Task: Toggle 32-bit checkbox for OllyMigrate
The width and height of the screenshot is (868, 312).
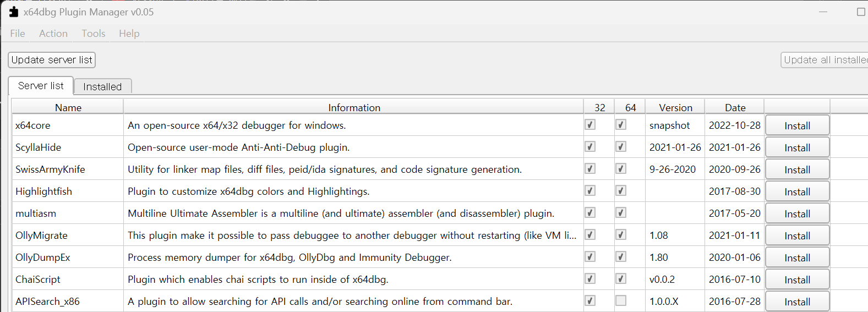Action: 590,234
